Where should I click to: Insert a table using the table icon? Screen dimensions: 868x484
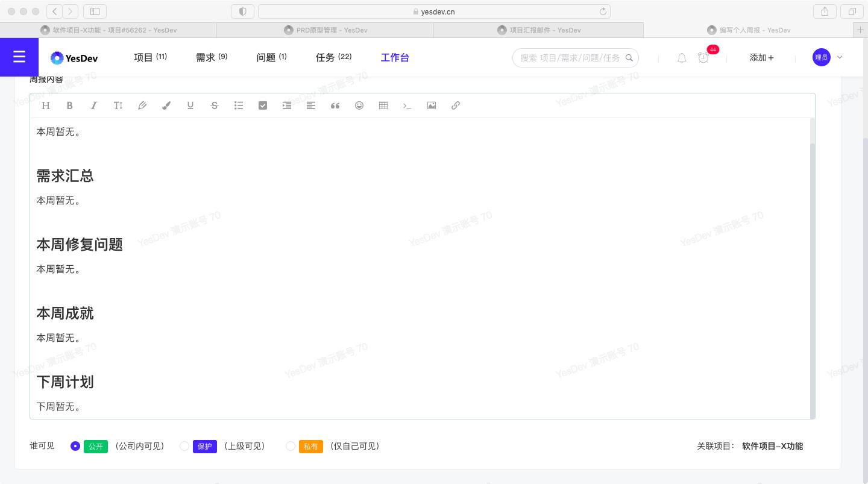383,105
